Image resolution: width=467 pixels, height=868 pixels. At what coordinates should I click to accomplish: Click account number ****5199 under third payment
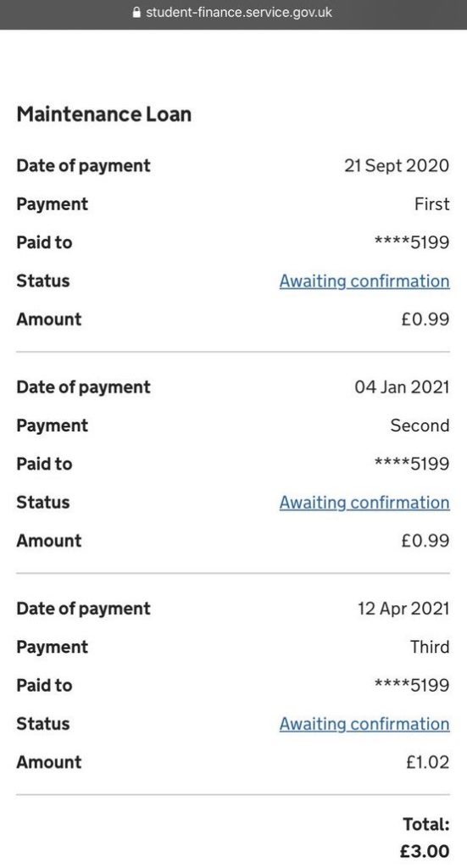click(412, 685)
